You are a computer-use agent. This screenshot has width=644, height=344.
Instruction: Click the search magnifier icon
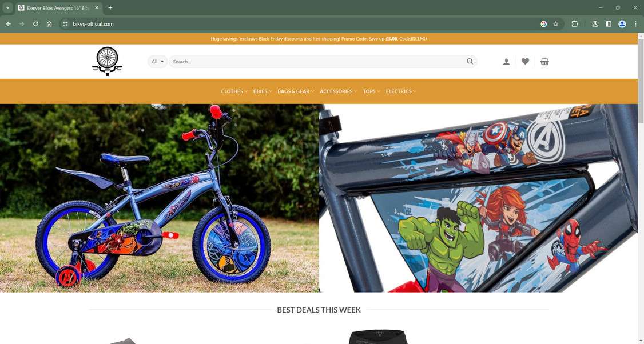tap(470, 62)
